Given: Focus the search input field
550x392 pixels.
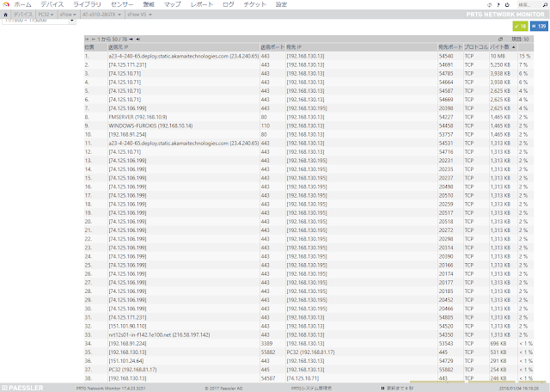Looking at the screenshot, I should [x=529, y=5].
